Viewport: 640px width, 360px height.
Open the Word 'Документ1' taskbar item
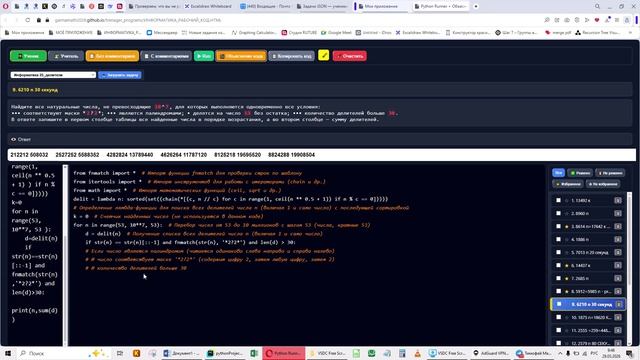(181, 353)
